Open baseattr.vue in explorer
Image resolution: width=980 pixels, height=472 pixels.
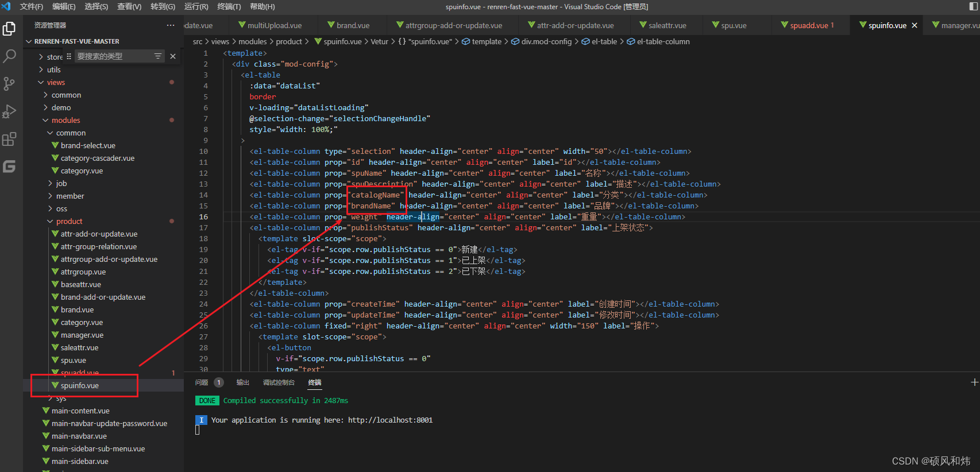click(x=81, y=284)
